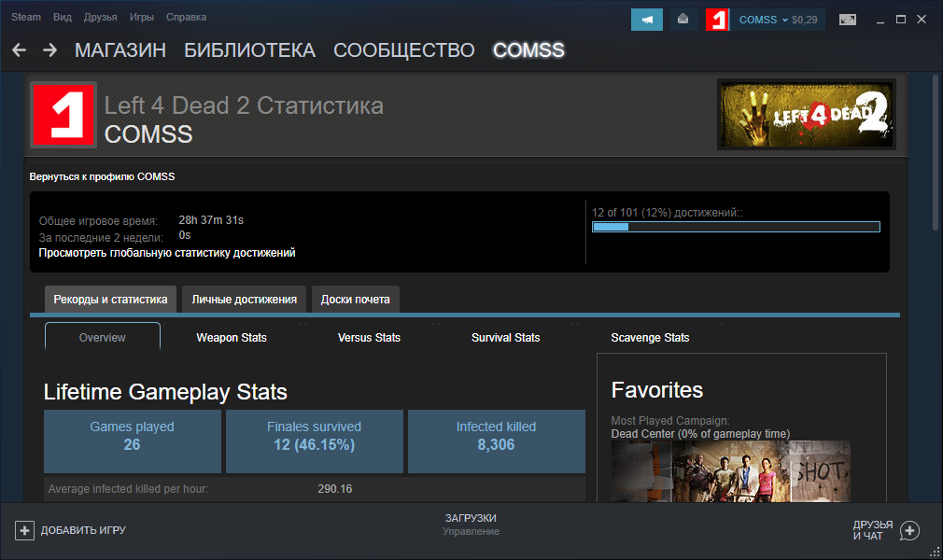Switch to Big Picture mode icon

pos(848,20)
